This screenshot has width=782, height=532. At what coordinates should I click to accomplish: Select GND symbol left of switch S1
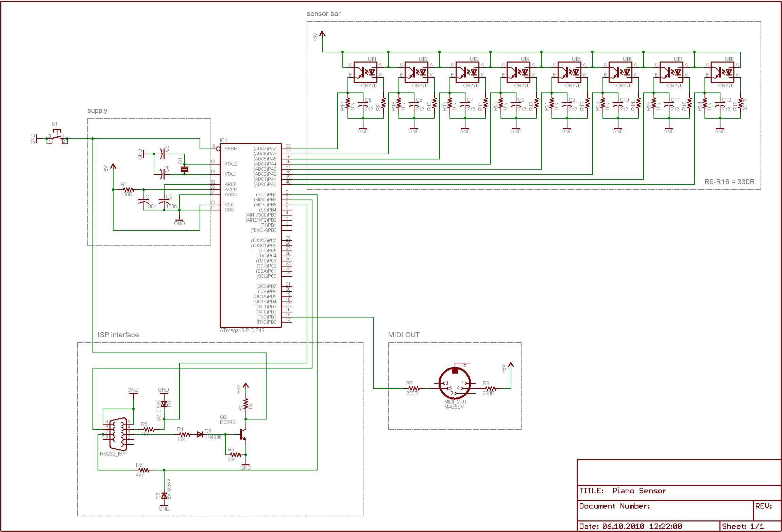(x=37, y=139)
